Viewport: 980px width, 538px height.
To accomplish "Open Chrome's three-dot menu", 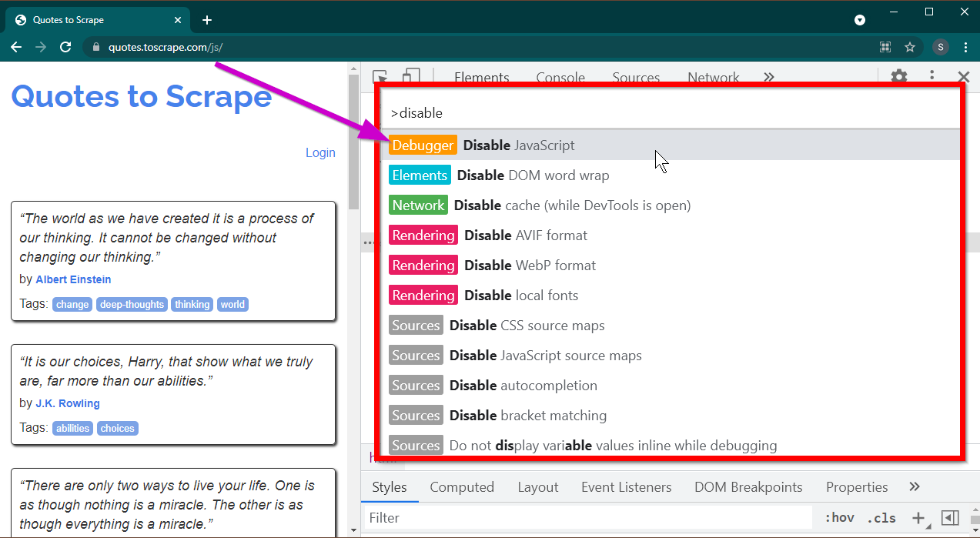I will (965, 47).
